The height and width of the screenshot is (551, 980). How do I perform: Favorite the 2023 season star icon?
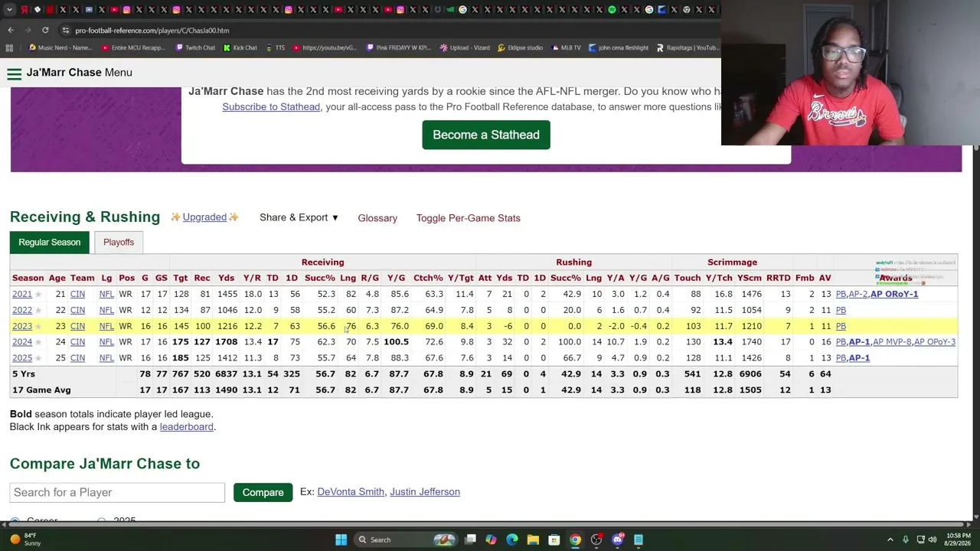(x=38, y=327)
